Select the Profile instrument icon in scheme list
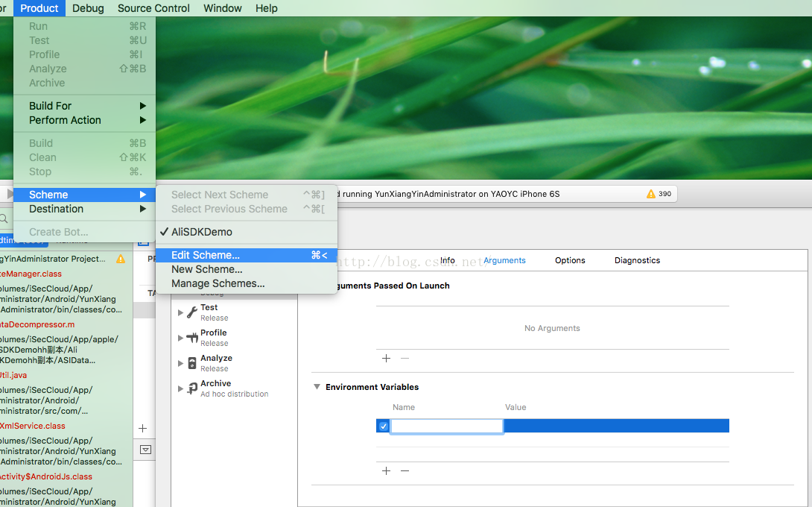The height and width of the screenshot is (507, 812). coord(192,338)
